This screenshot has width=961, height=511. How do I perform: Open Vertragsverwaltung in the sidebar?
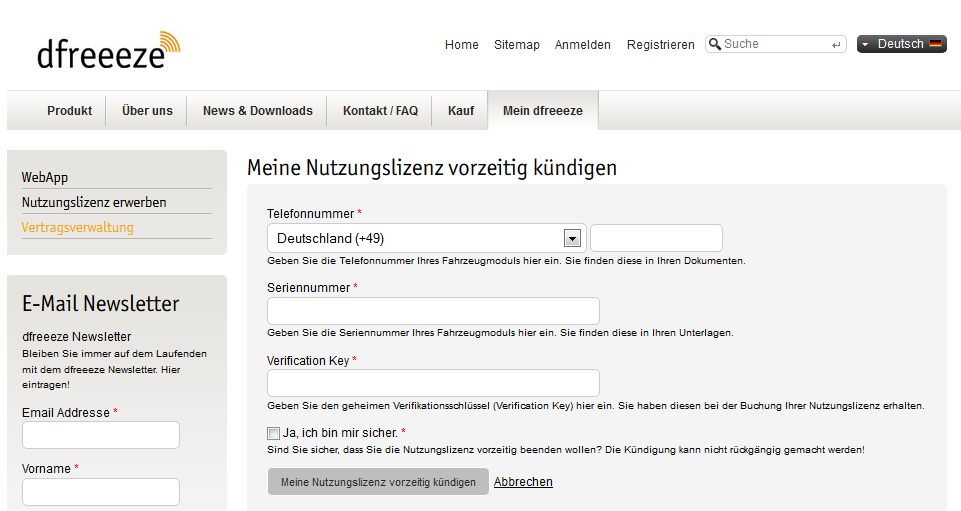coord(77,227)
